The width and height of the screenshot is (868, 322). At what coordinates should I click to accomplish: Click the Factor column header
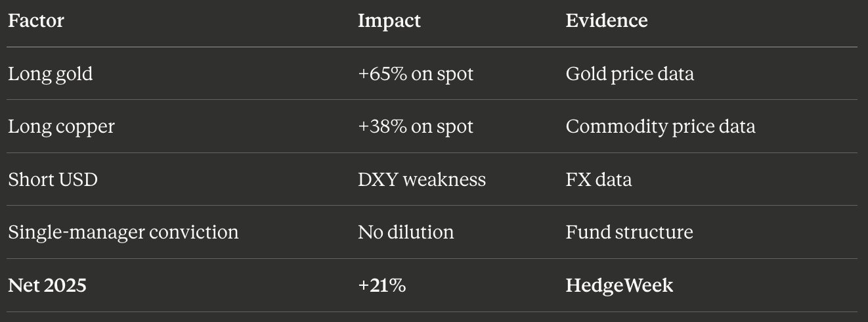[36, 20]
